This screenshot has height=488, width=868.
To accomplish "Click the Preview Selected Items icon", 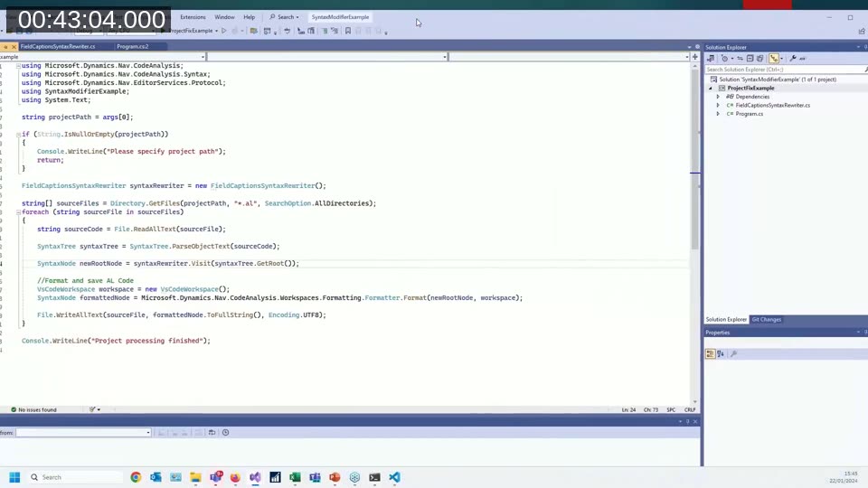I will pyautogui.click(x=803, y=59).
